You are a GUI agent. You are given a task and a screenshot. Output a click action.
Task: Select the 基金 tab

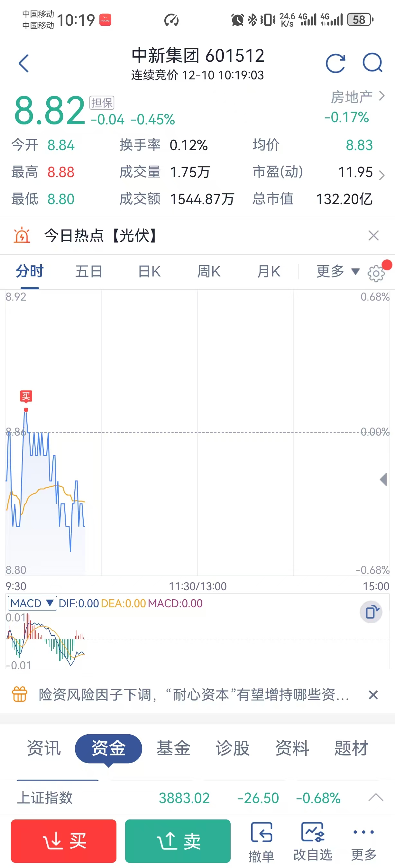point(173,748)
